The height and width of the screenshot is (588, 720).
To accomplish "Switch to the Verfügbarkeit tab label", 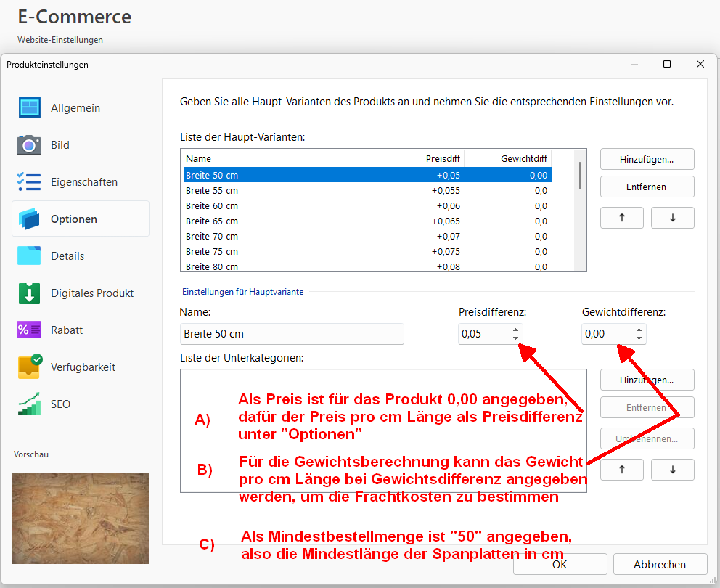I will point(83,367).
